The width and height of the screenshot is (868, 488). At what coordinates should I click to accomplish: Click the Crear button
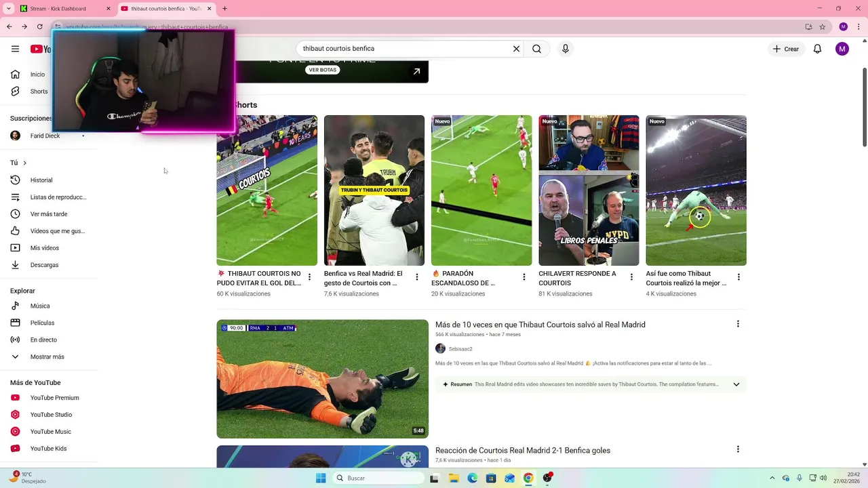786,49
